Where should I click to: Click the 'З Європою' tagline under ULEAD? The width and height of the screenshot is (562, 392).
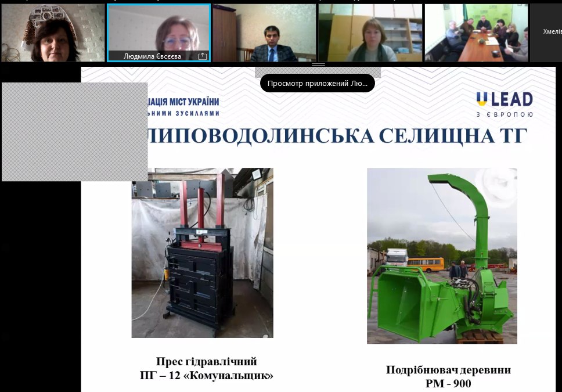click(x=504, y=114)
